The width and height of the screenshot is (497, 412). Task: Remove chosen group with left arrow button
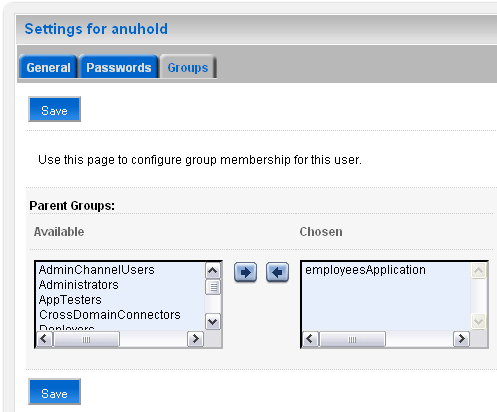coord(277,272)
